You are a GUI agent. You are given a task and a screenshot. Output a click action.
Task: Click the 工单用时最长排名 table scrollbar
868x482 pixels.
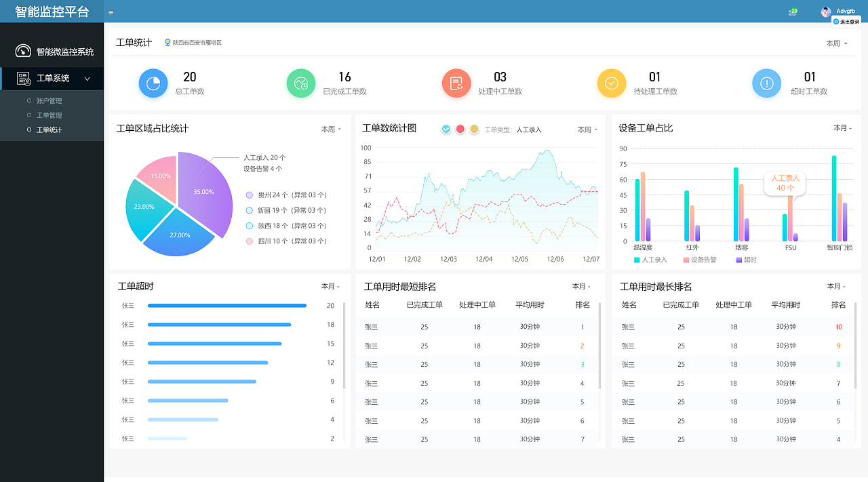[x=855, y=346]
